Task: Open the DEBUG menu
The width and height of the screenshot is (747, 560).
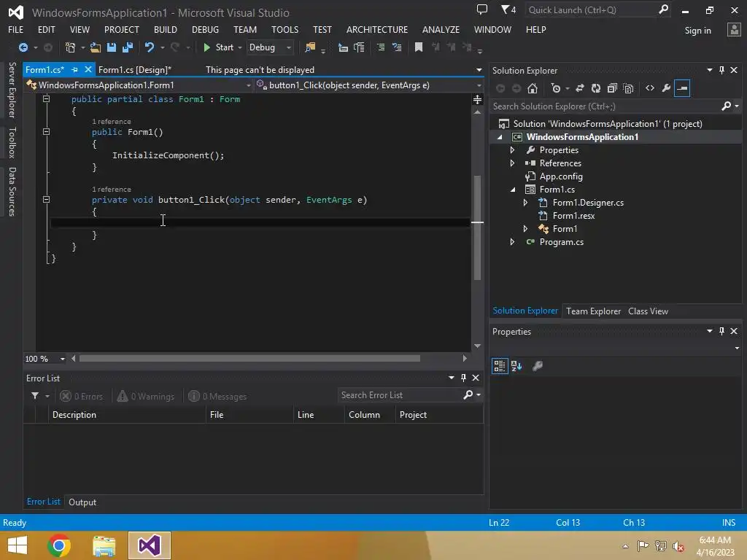Action: click(205, 29)
